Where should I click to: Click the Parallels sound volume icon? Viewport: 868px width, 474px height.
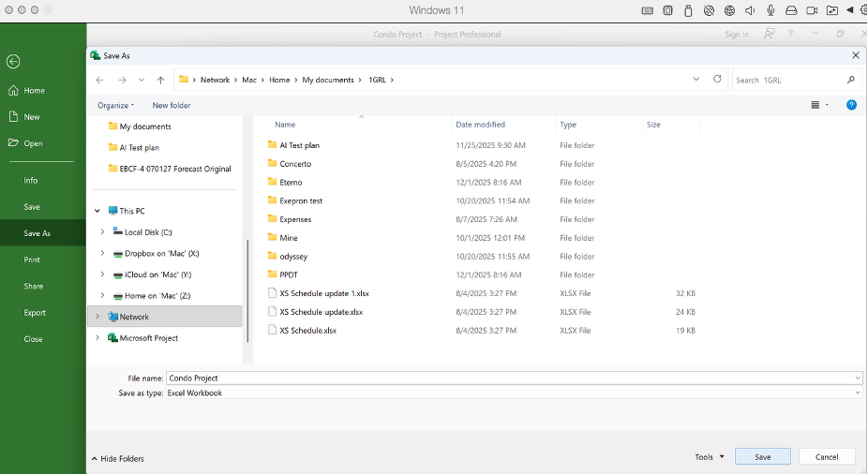(750, 10)
